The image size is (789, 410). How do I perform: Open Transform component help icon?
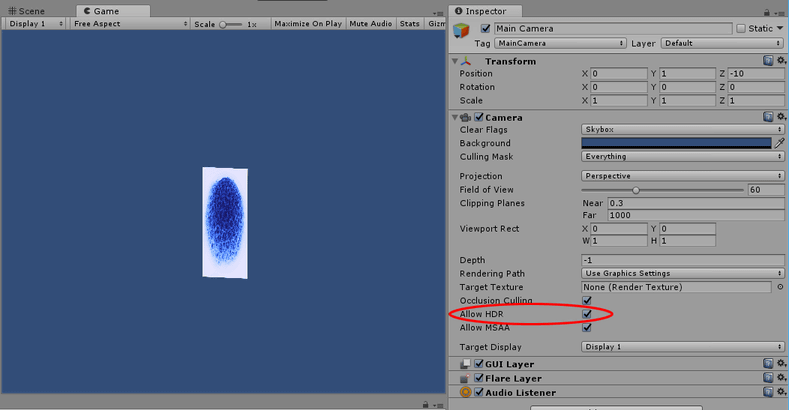pos(768,61)
